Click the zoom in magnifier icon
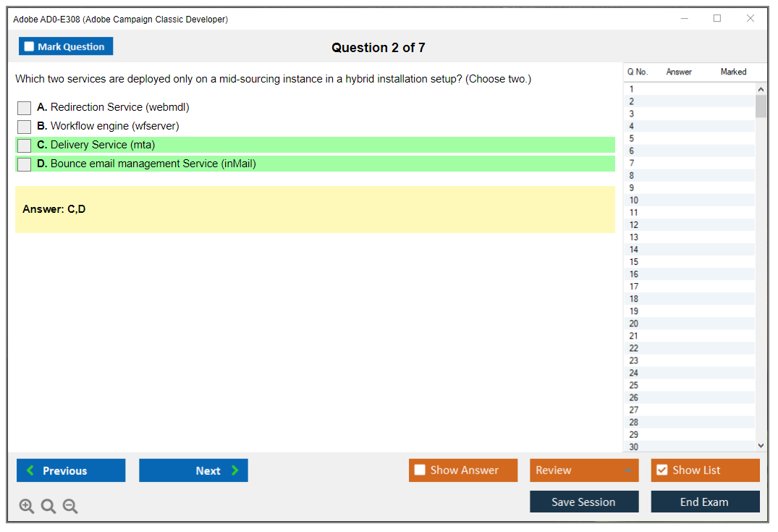The image size is (778, 532). point(27,507)
